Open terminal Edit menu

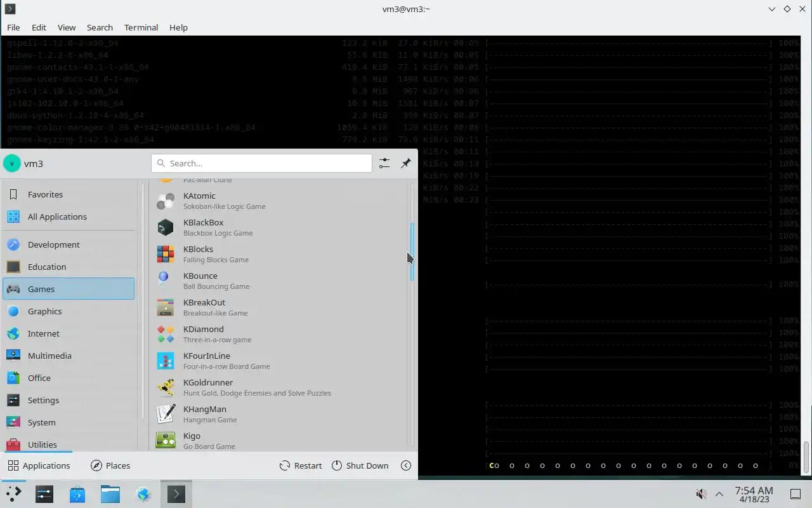point(39,27)
